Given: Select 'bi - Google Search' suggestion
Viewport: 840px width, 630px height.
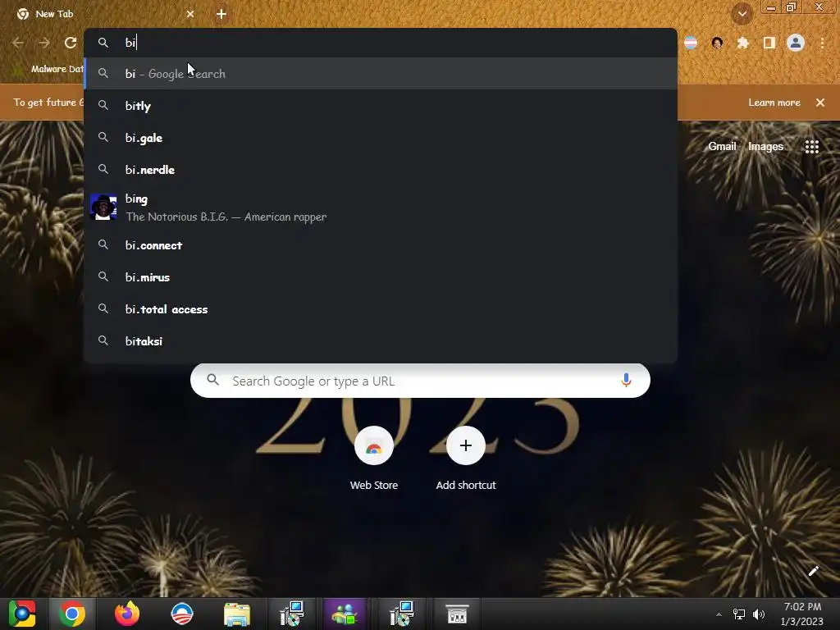Looking at the screenshot, I should (x=381, y=73).
